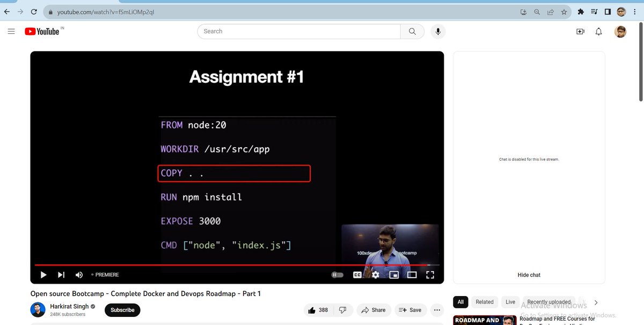The width and height of the screenshot is (644, 325).
Task: Open Chrome profile avatar
Action: pos(621,11)
